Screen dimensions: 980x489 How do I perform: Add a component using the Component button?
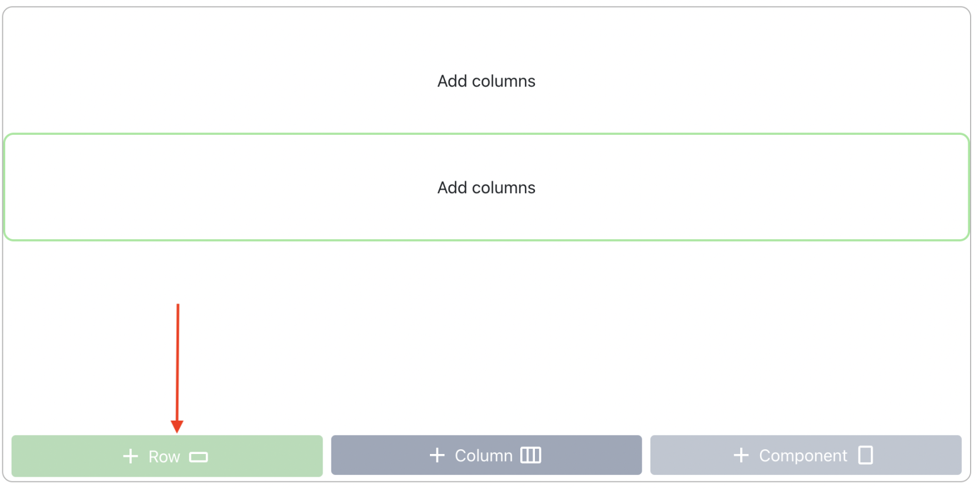click(x=806, y=455)
